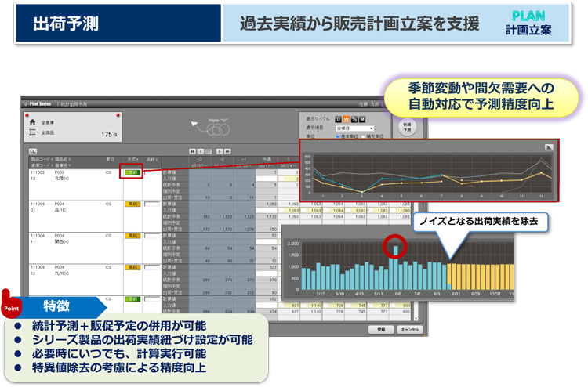Select the 九州DC warehouse row name
Image resolution: width=588 pixels, height=387 pixels.
pyautogui.click(x=62, y=273)
